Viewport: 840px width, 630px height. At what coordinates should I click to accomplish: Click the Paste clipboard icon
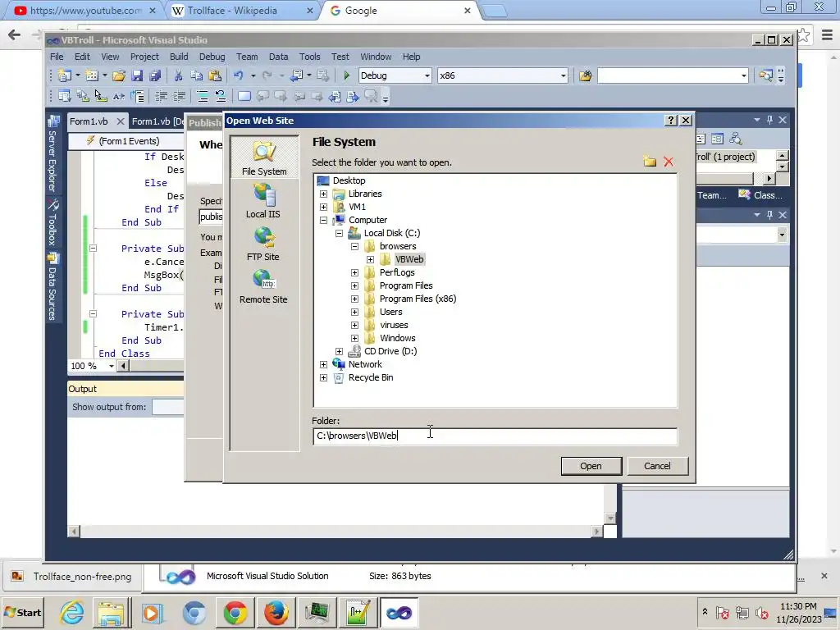point(215,75)
